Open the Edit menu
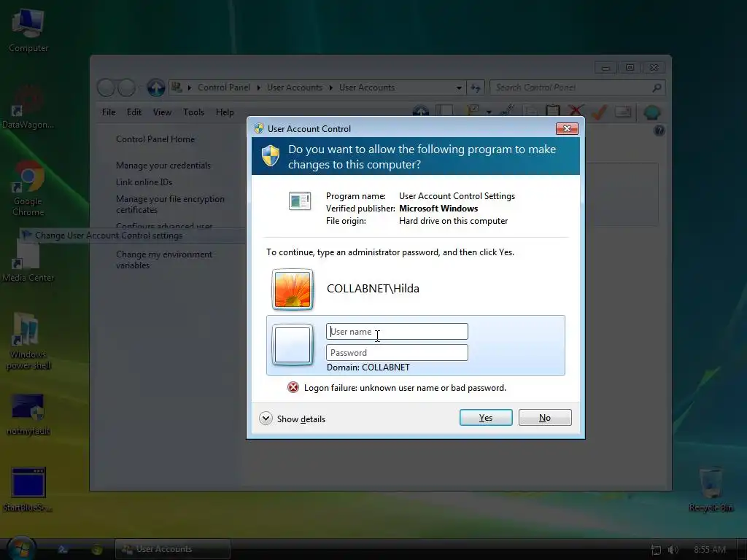747x560 pixels. click(x=134, y=112)
